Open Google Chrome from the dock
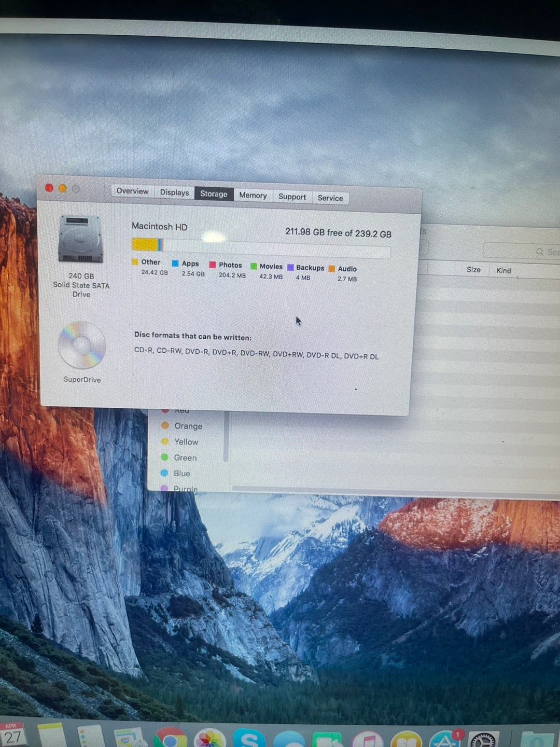Viewport: 560px width, 747px height. point(170,739)
